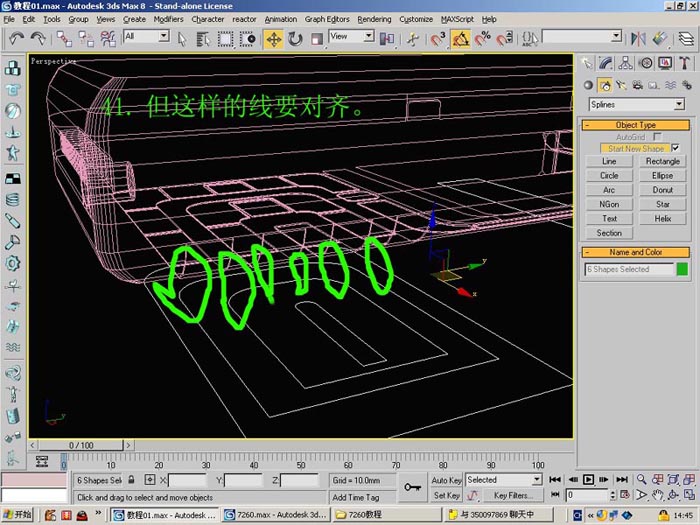Screen dimensions: 700x525
Task: Open the Splines category dropdown
Action: (x=636, y=104)
